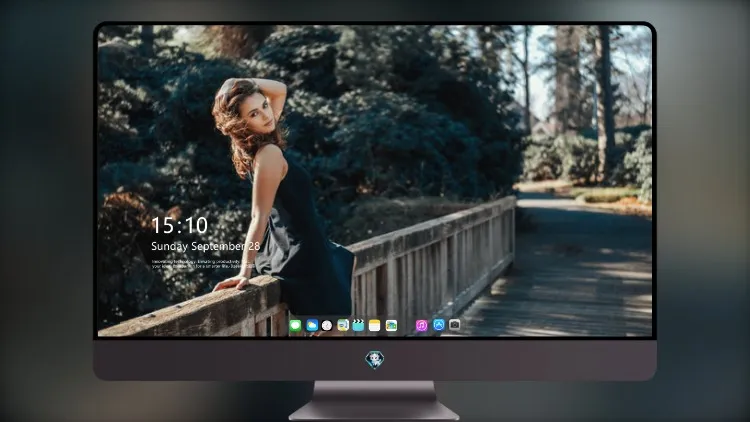Open the Maps app in the dock
Viewport: 750px width, 422px height.
(342, 325)
